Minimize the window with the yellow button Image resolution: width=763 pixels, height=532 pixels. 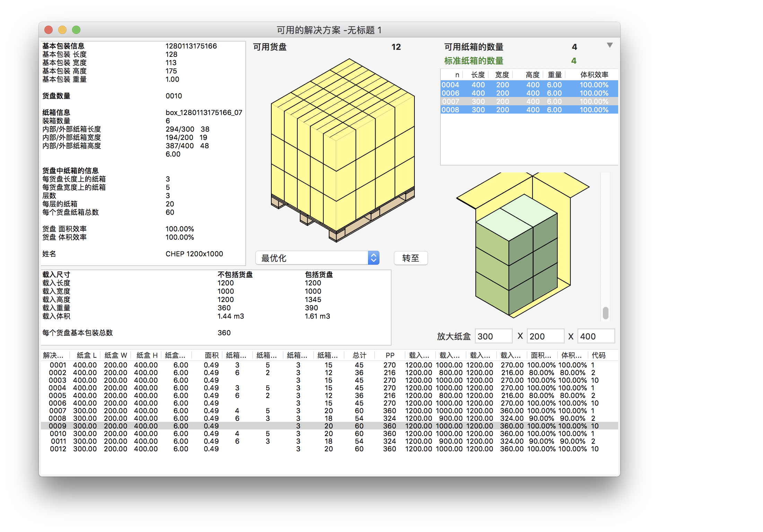coord(62,30)
